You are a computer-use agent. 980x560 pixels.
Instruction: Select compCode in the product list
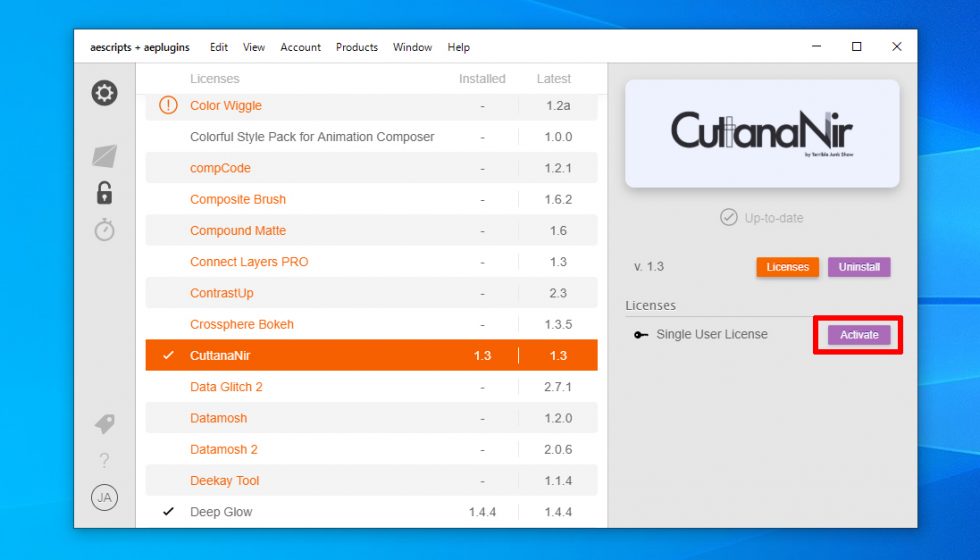371,168
